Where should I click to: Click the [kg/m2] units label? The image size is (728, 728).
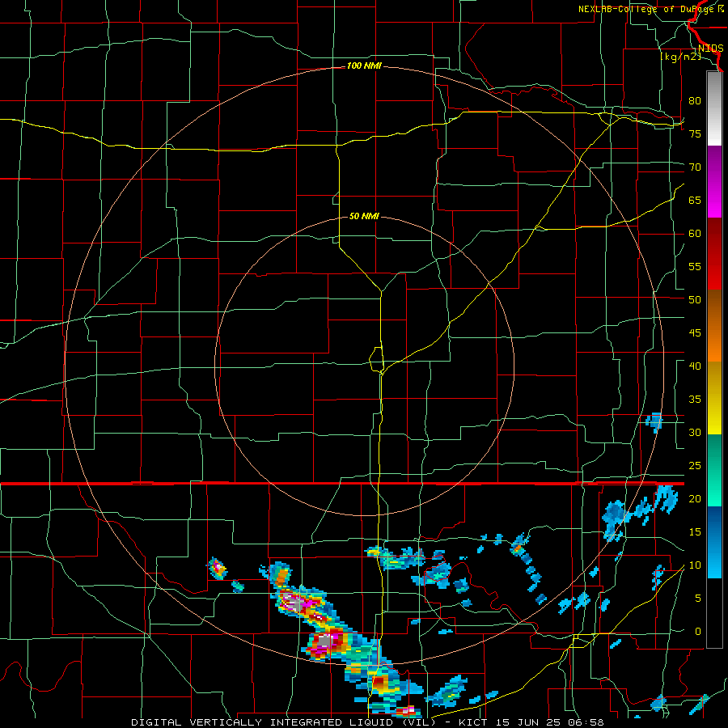tap(680, 57)
